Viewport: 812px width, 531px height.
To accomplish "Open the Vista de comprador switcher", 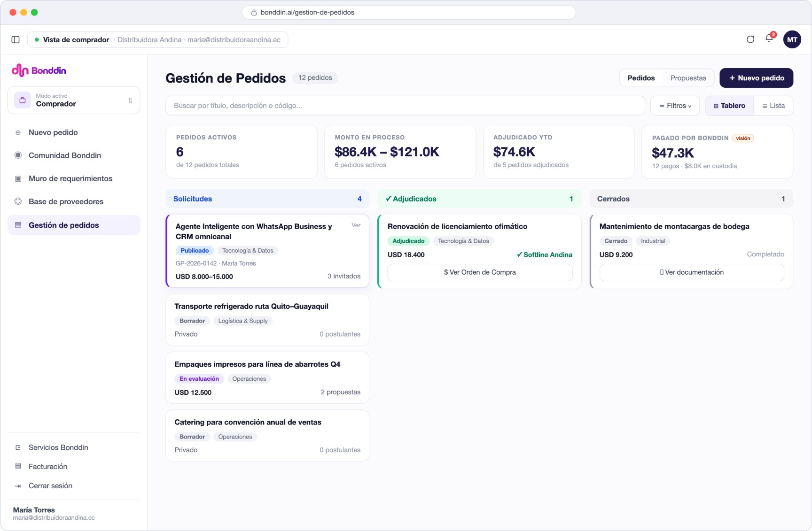I will pos(157,40).
